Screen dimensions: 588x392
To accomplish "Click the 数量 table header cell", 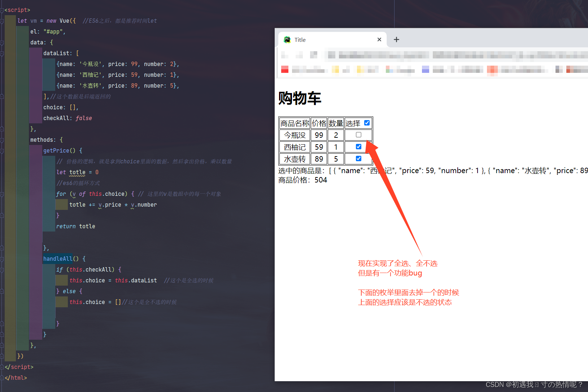I will [336, 123].
